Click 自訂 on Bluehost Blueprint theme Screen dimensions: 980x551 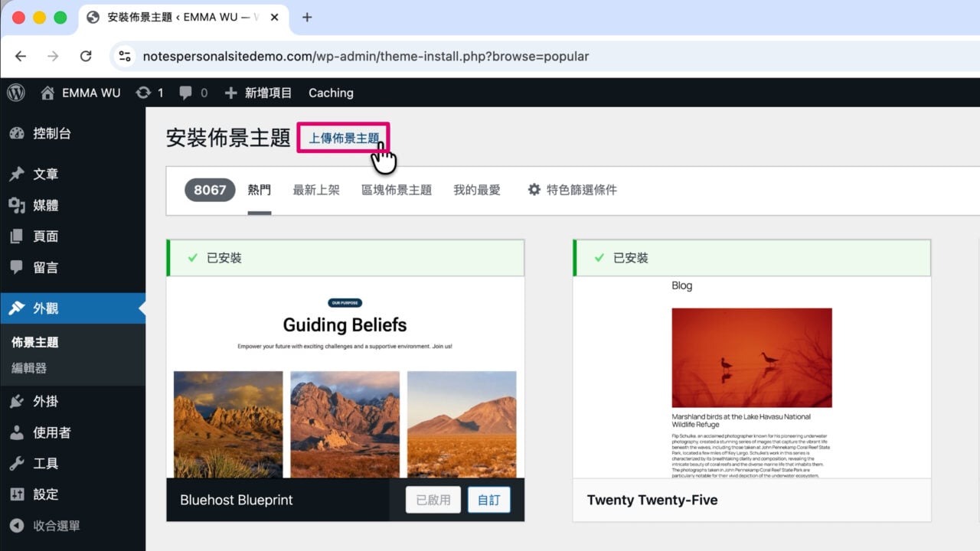click(x=489, y=500)
